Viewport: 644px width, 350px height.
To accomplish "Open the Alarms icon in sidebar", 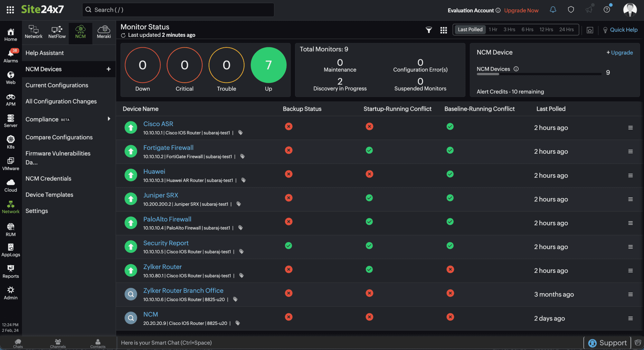I will click(11, 55).
